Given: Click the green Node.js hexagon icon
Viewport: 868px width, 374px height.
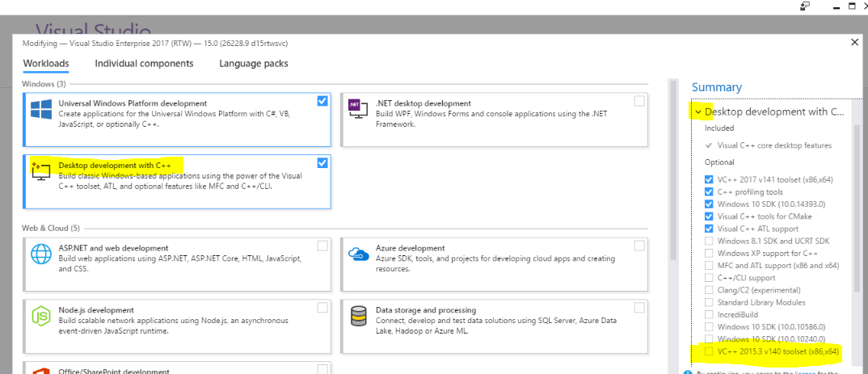Looking at the screenshot, I should tap(41, 317).
